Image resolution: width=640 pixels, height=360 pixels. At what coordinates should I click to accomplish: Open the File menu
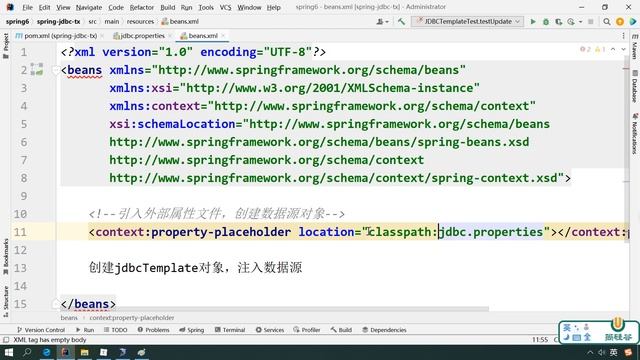(27, 7)
